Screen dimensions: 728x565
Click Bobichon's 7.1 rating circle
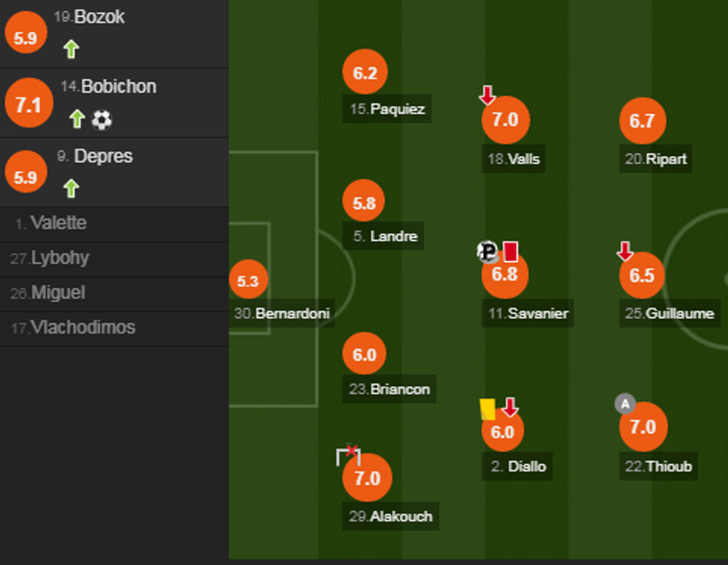(28, 105)
